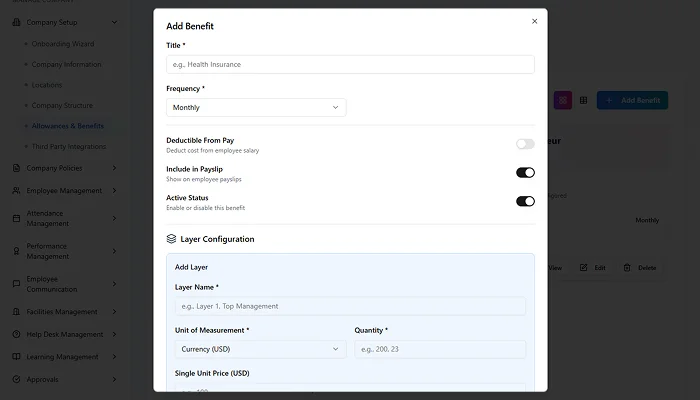Click the Help Desk Management icon
Image resolution: width=700 pixels, height=400 pixels.
[17, 334]
